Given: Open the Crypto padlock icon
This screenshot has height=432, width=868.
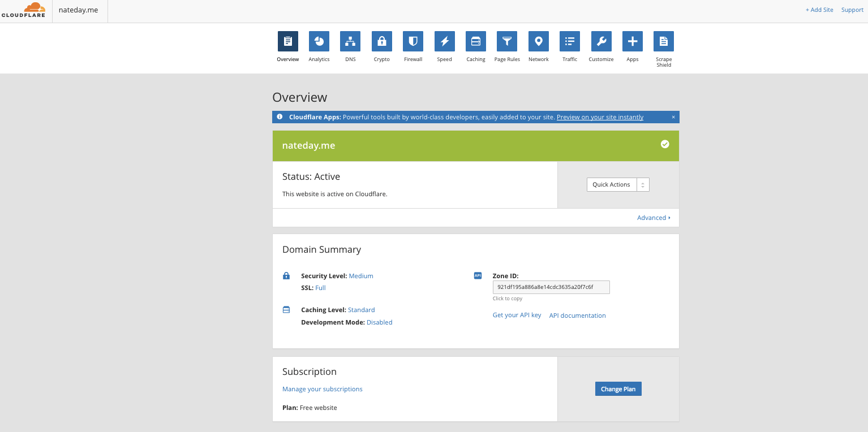Looking at the screenshot, I should pyautogui.click(x=382, y=41).
